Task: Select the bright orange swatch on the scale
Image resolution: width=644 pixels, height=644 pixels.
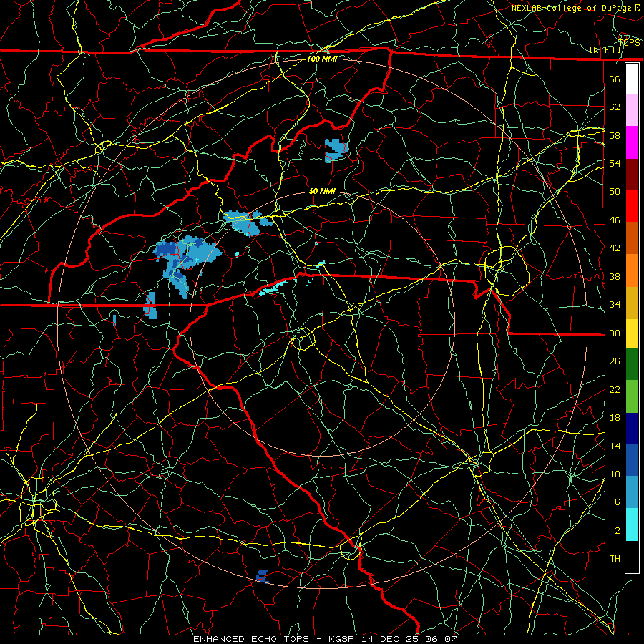Action: (632, 270)
